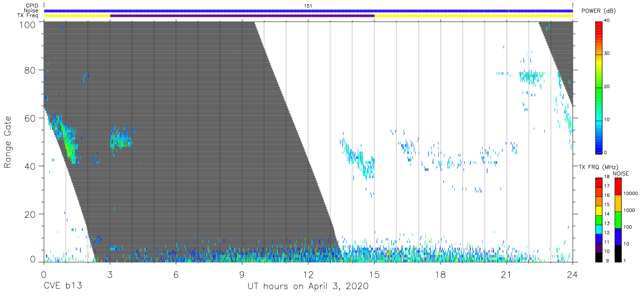
Task: Click the x-axis tick label '24'
Action: click(573, 274)
